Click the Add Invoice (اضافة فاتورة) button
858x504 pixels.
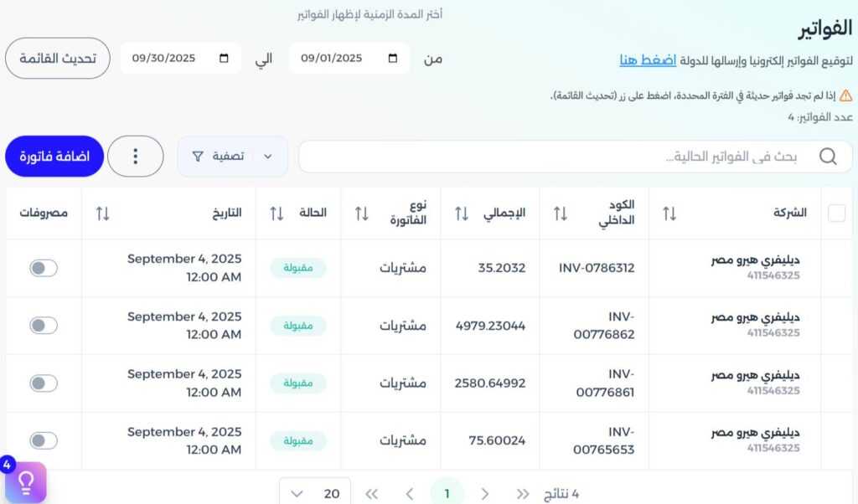tap(54, 157)
